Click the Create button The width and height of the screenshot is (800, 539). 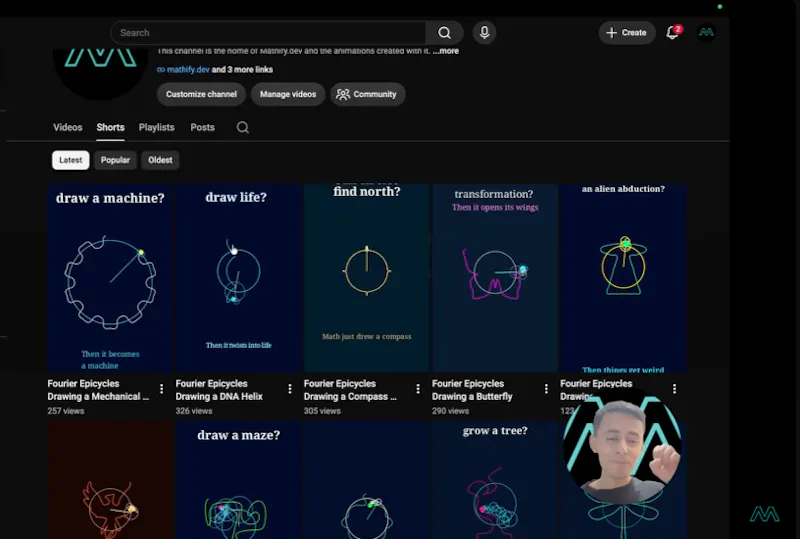coord(627,33)
